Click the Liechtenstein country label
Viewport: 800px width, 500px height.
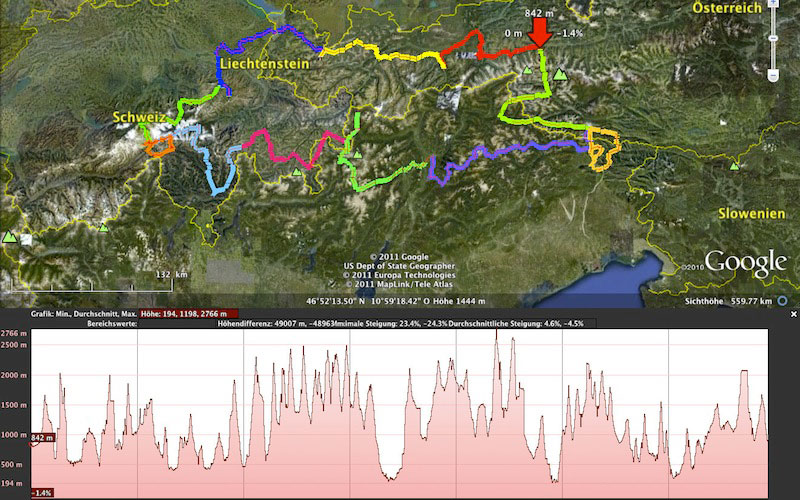pyautogui.click(x=261, y=63)
